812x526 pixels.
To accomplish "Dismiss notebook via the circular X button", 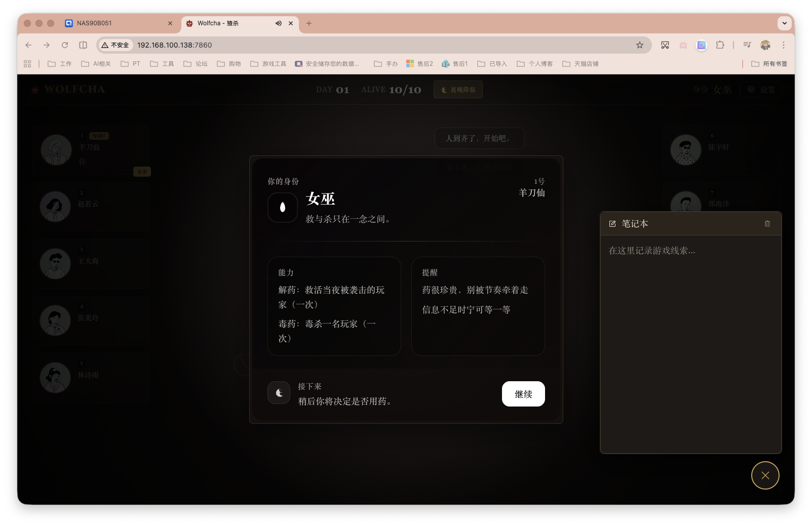I will 765,475.
